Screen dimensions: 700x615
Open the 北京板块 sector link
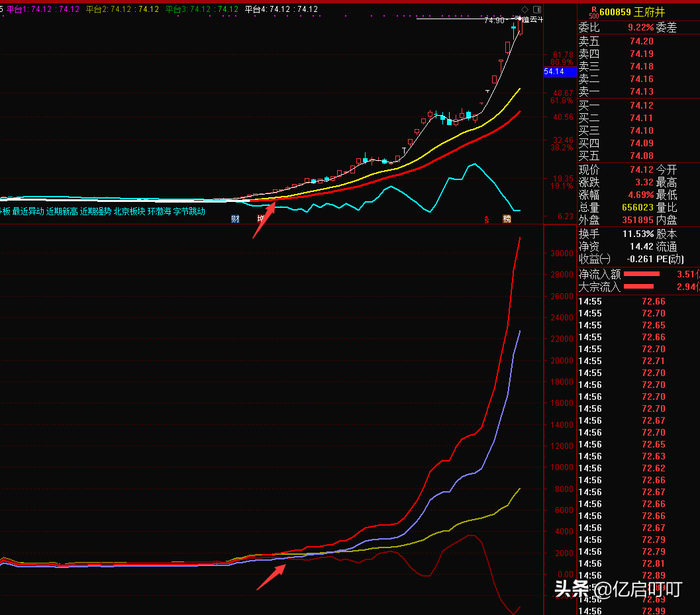[x=129, y=212]
